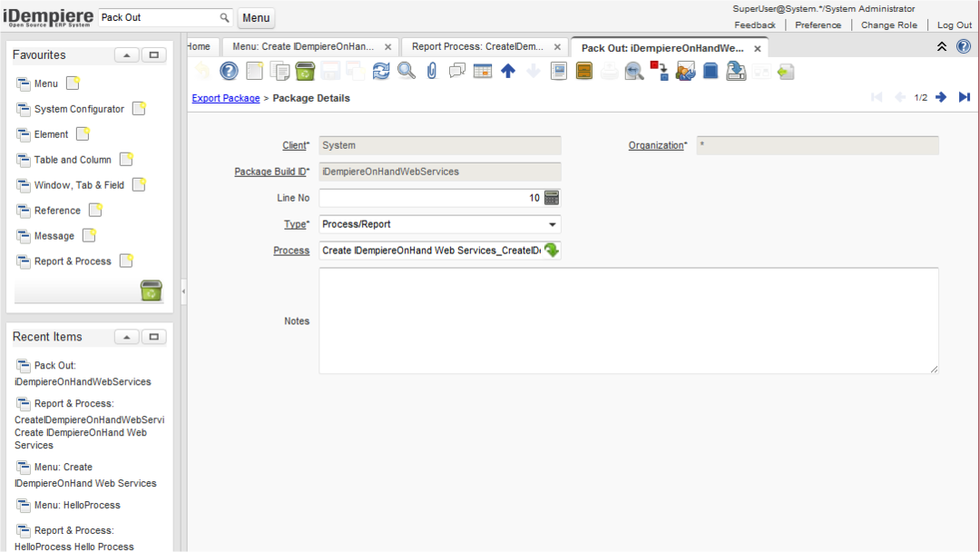Open calculator beside Line No field
This screenshot has width=980, height=552.
pyautogui.click(x=552, y=198)
